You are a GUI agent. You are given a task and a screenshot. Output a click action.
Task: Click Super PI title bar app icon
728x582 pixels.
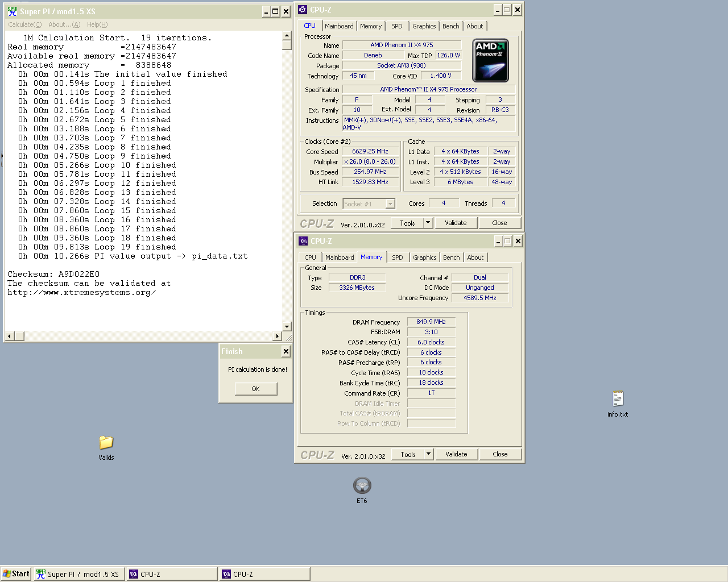(13, 11)
